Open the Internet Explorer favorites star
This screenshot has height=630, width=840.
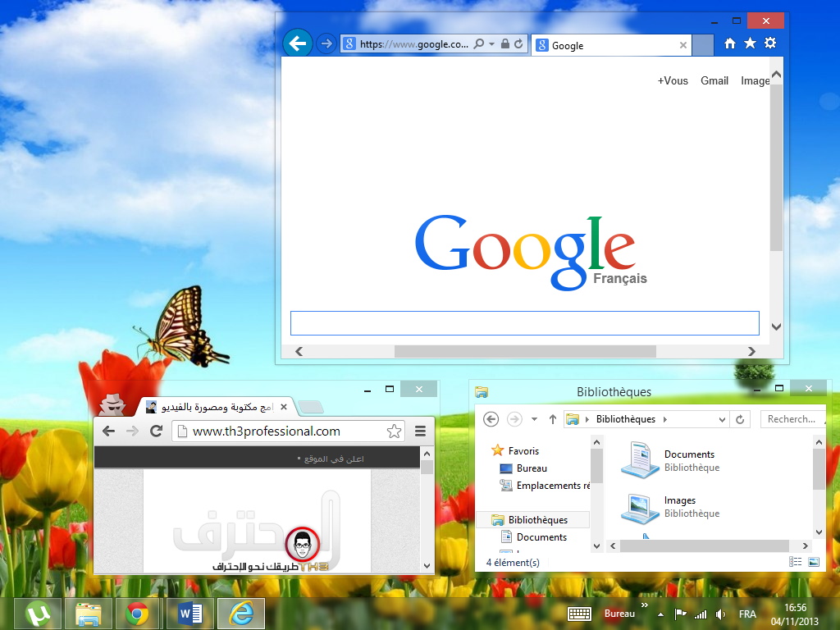pyautogui.click(x=750, y=43)
